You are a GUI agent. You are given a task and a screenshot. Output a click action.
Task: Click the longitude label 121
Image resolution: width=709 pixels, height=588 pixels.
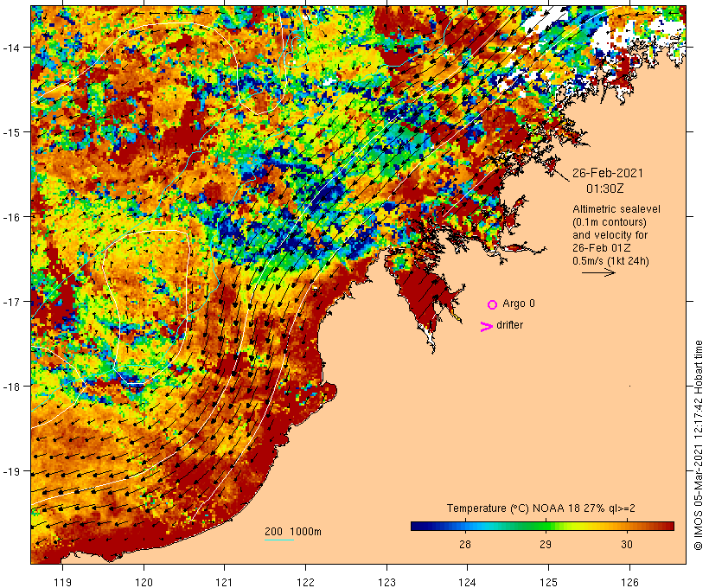click(x=225, y=583)
